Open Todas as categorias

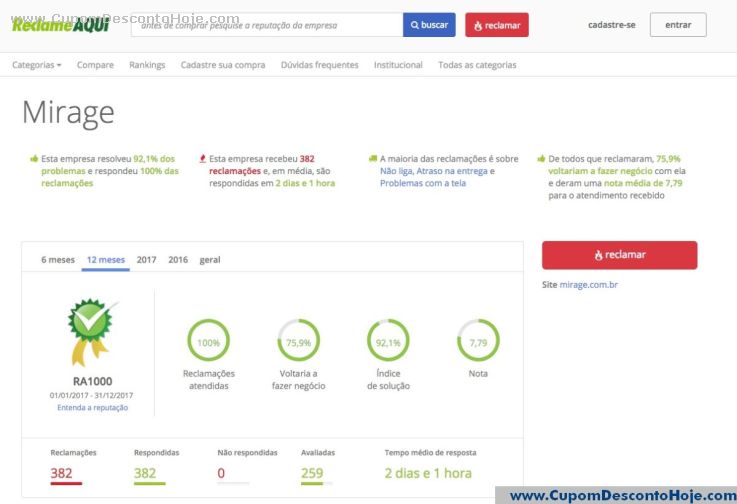(x=477, y=65)
